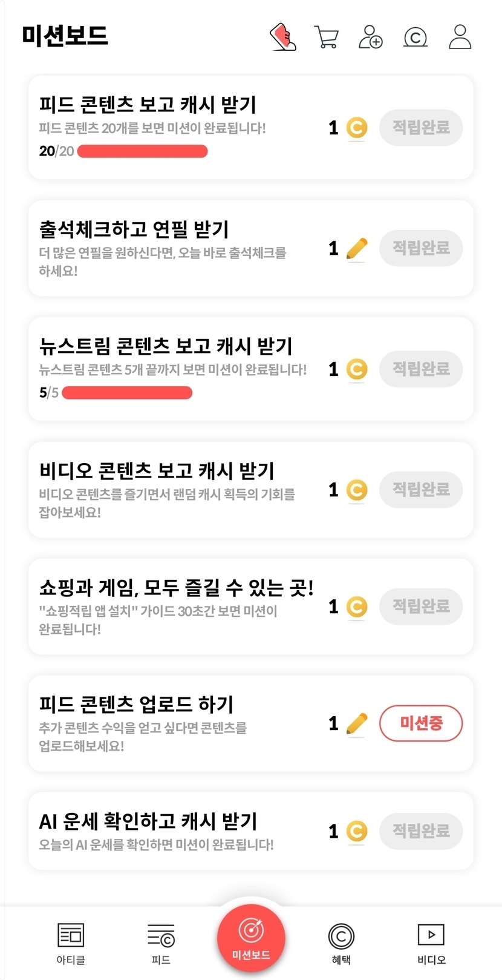
Task: Click the 20/20 feed progress bar
Action: (142, 151)
